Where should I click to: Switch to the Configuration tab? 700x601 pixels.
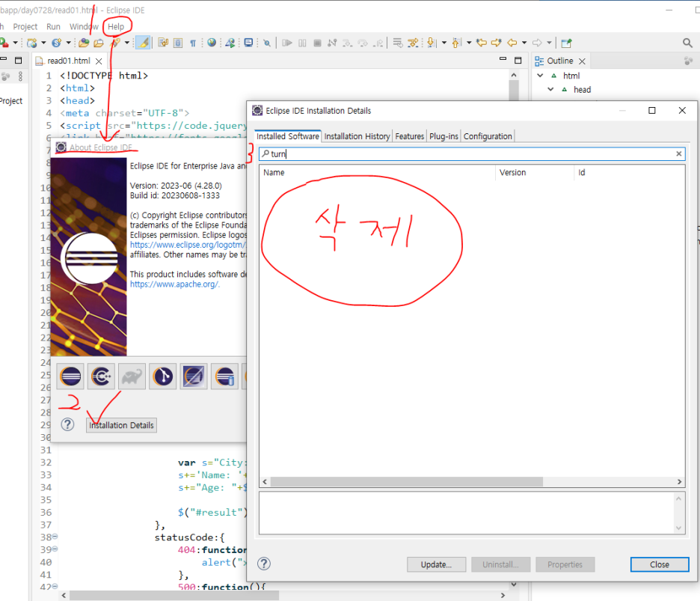coord(488,136)
